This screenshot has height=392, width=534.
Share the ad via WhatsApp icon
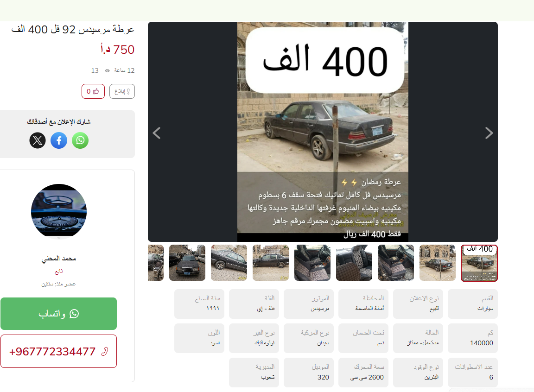80,140
